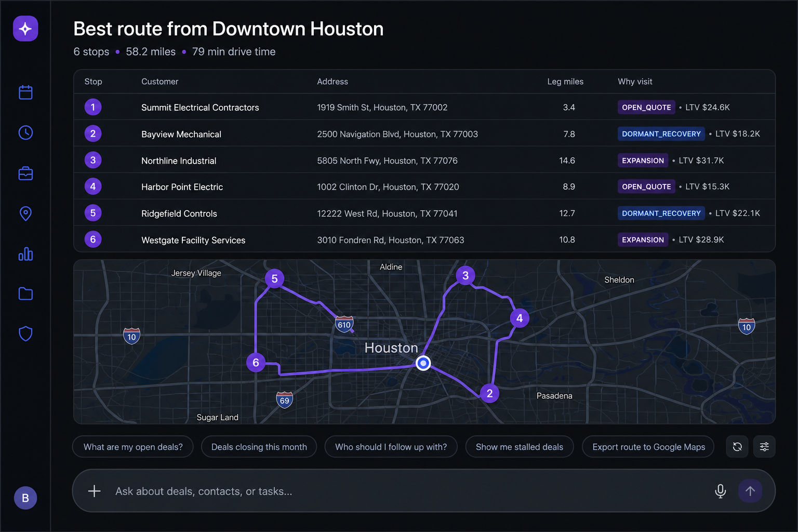
Task: Click map marker 6 on the route
Action: pos(256,363)
